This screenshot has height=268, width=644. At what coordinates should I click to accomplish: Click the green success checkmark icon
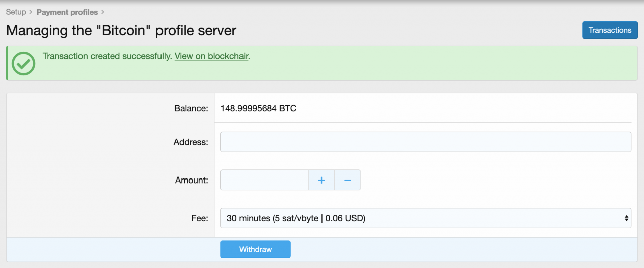point(23,63)
